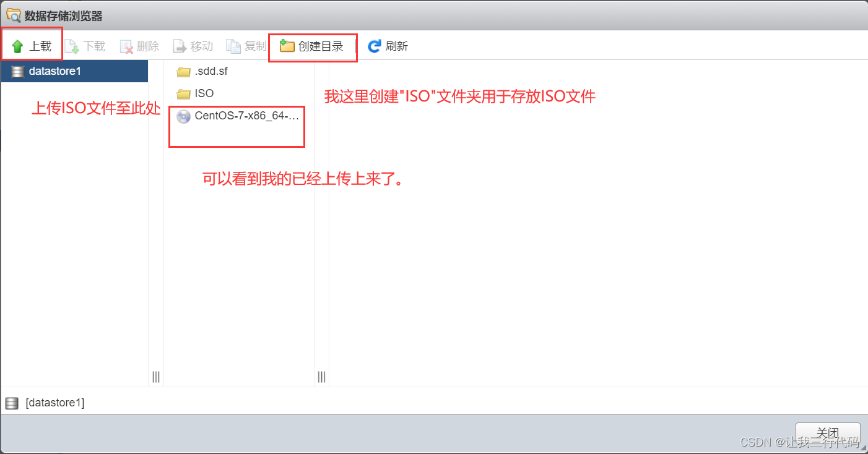Click the 删除 delete label
Screen dimensions: 868x454
(148, 46)
